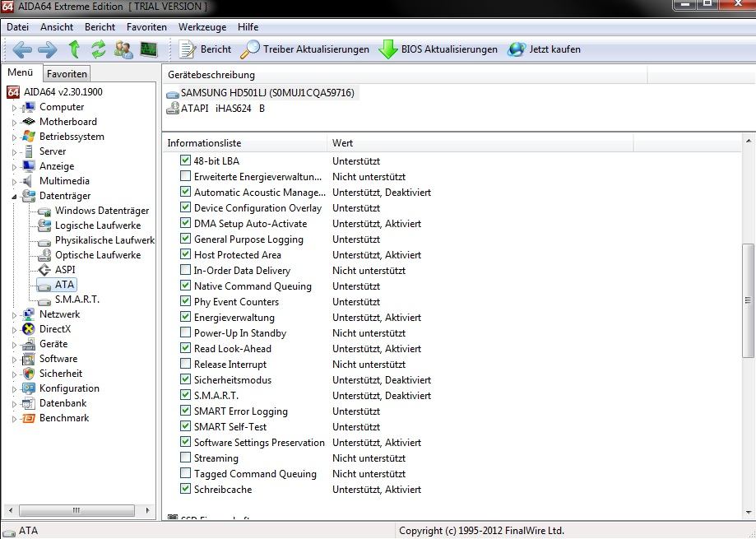
Task: Click the Bericht report toolbar button
Action: [205, 49]
